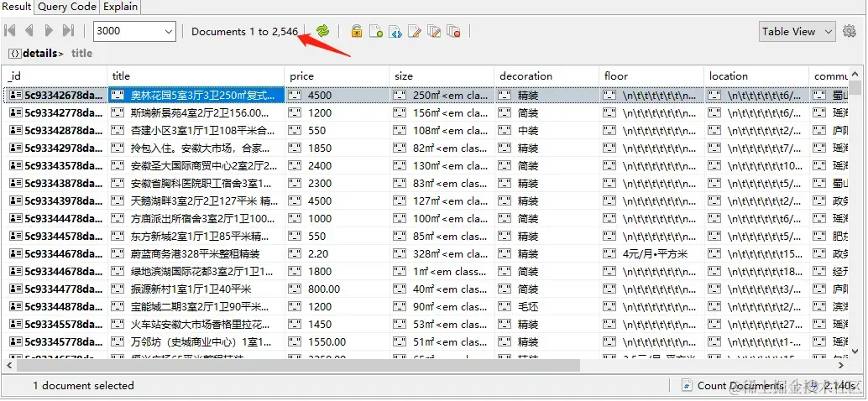
Task: Click document icon of row 5c93343578da
Action: pos(16,165)
